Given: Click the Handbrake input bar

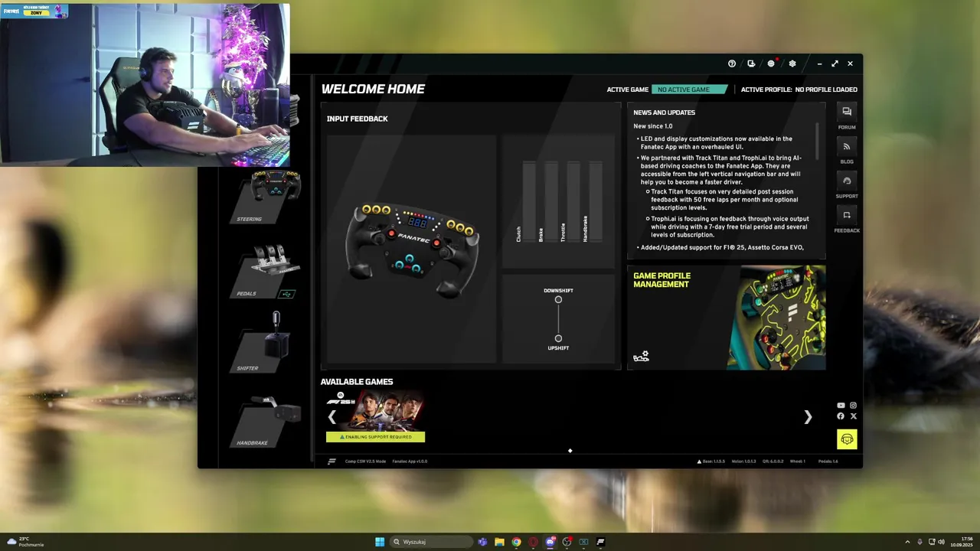Looking at the screenshot, I should (596, 203).
